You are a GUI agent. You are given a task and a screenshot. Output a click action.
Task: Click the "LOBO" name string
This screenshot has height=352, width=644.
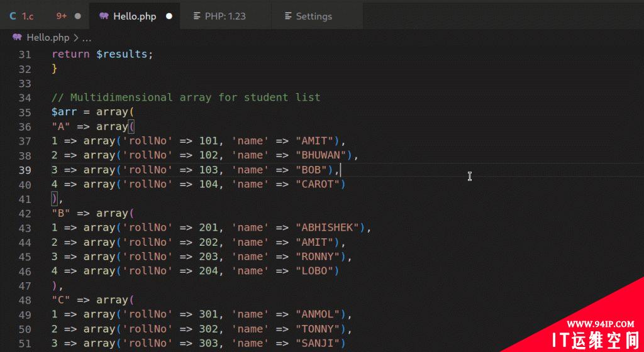click(x=314, y=271)
